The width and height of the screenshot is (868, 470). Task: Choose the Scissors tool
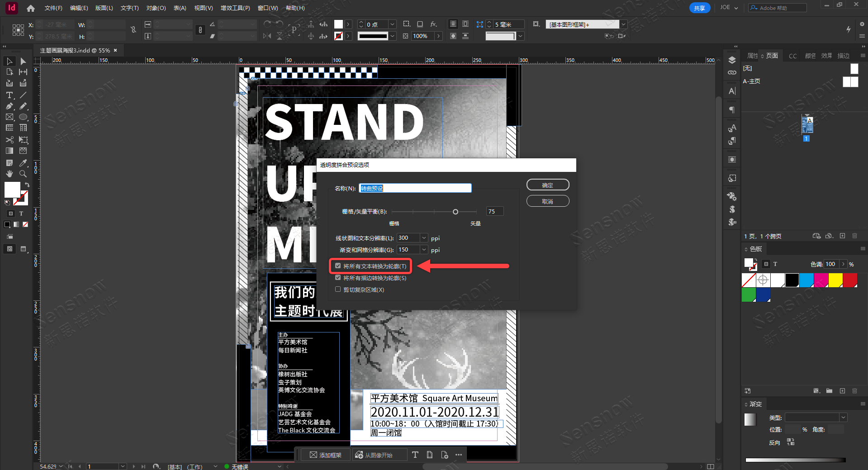[x=9, y=140]
